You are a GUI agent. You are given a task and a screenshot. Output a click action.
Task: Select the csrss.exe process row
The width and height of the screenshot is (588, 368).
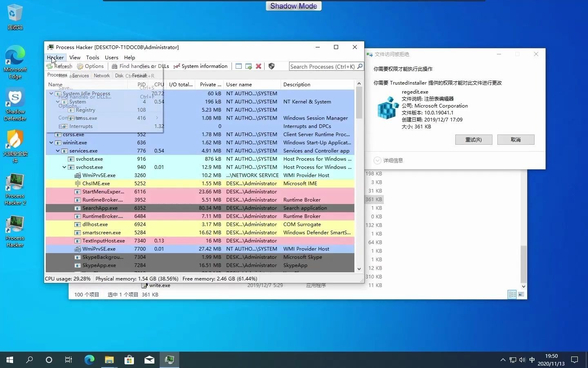click(200, 135)
